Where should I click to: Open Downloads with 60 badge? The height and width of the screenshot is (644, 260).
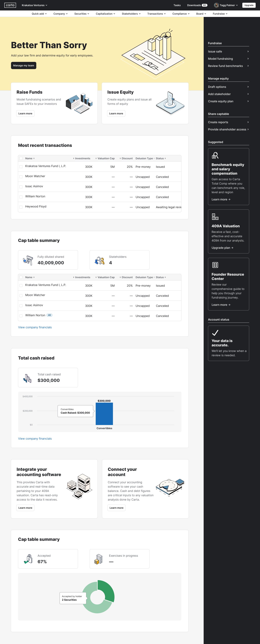coord(197,5)
